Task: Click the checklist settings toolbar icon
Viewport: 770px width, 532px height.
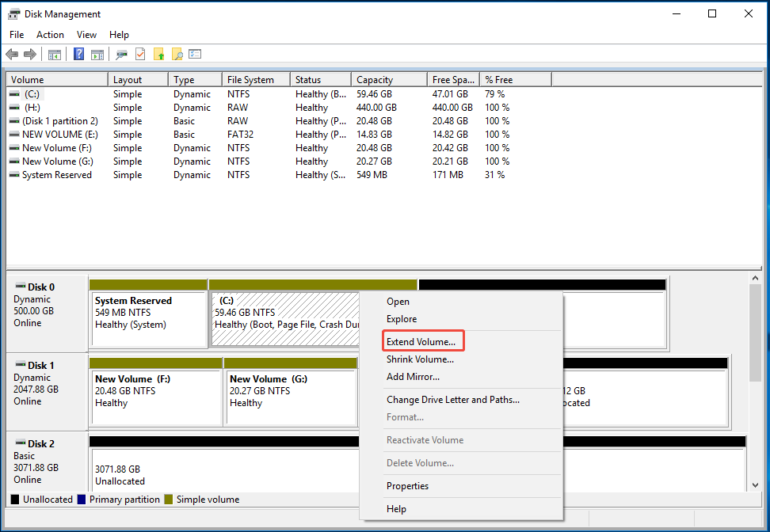Action: (x=195, y=55)
